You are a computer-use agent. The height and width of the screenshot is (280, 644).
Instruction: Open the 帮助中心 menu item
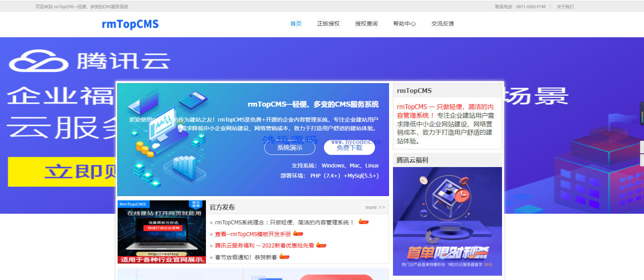(404, 24)
